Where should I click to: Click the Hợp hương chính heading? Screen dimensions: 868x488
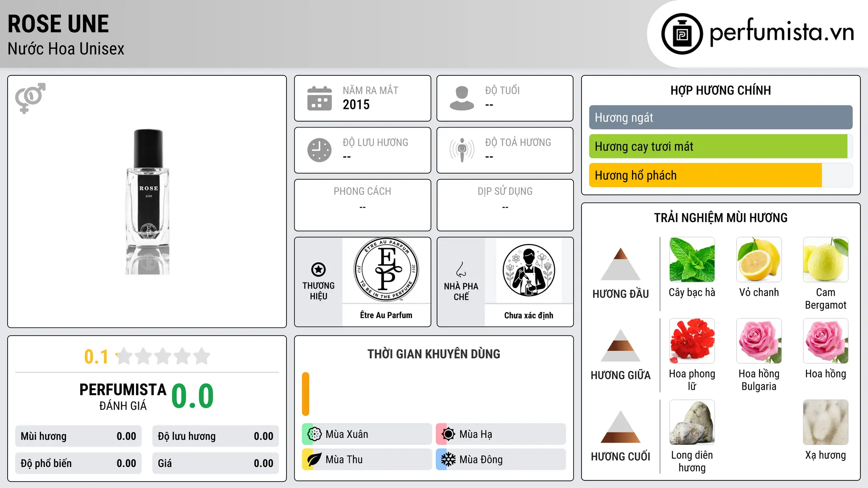(721, 90)
